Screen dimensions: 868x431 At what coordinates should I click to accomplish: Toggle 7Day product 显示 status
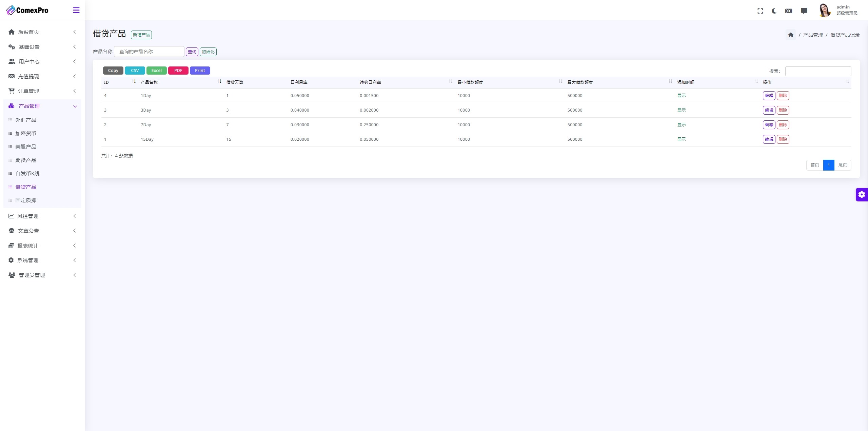tap(682, 124)
